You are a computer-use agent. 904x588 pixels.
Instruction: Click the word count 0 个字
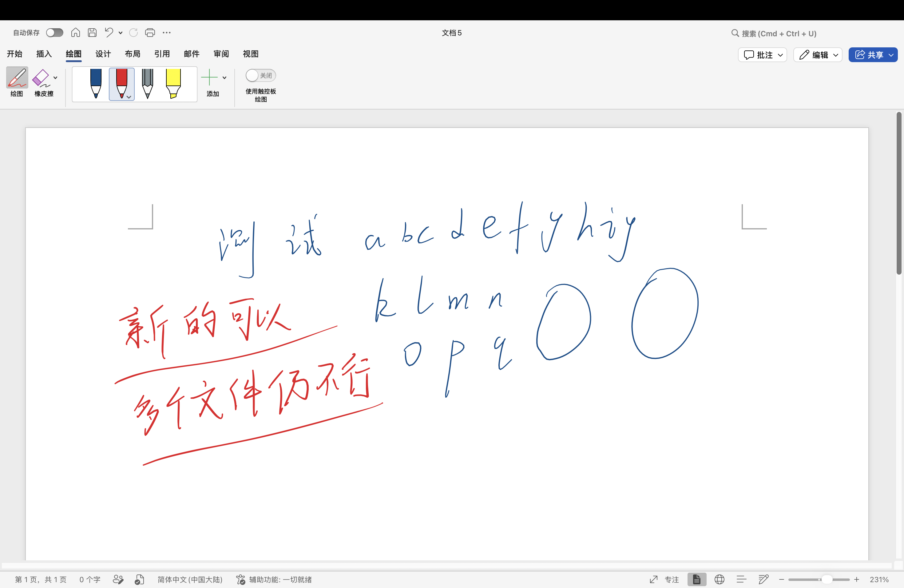(x=90, y=579)
